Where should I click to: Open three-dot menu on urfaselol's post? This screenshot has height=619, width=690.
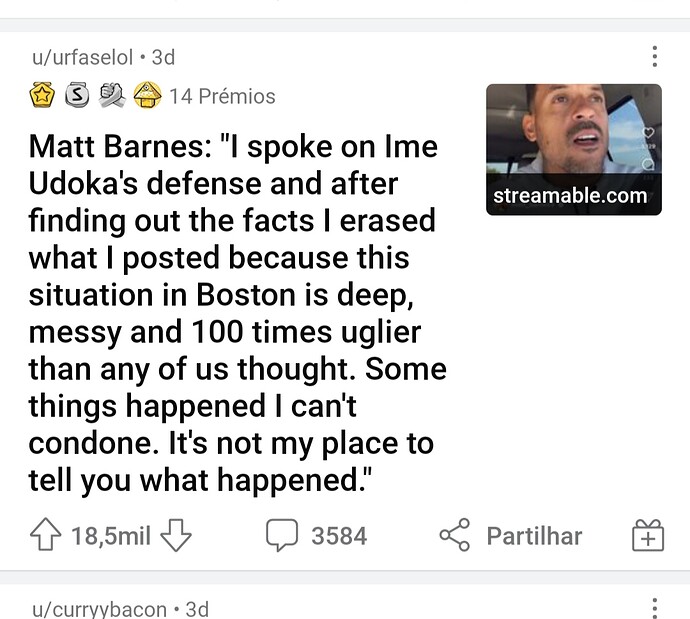coord(655,57)
